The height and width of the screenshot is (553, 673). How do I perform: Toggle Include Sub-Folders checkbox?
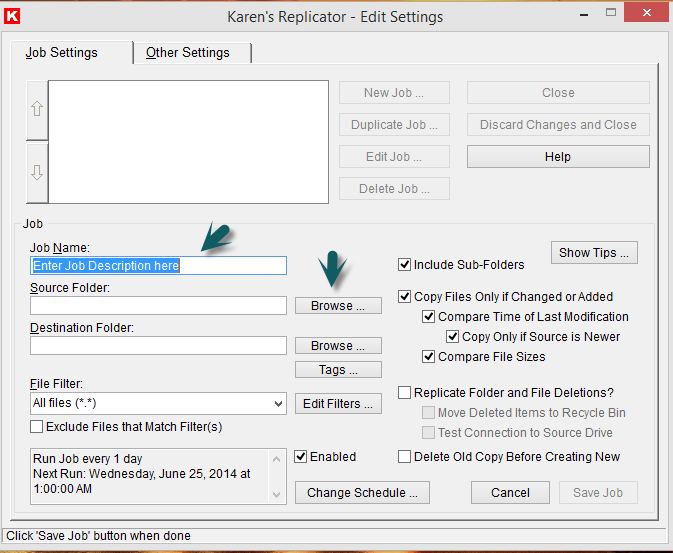click(404, 264)
